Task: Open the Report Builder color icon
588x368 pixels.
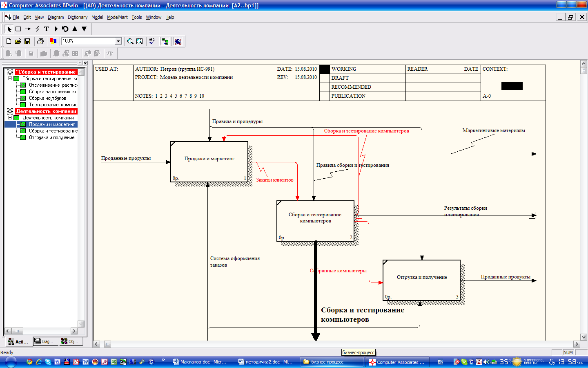Action: [x=53, y=41]
